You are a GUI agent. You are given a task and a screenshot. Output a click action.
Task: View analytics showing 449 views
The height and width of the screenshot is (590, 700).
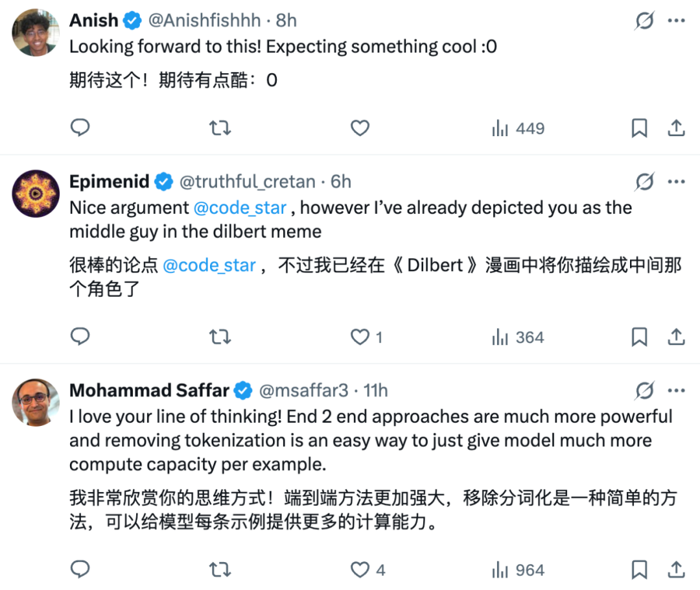[518, 128]
